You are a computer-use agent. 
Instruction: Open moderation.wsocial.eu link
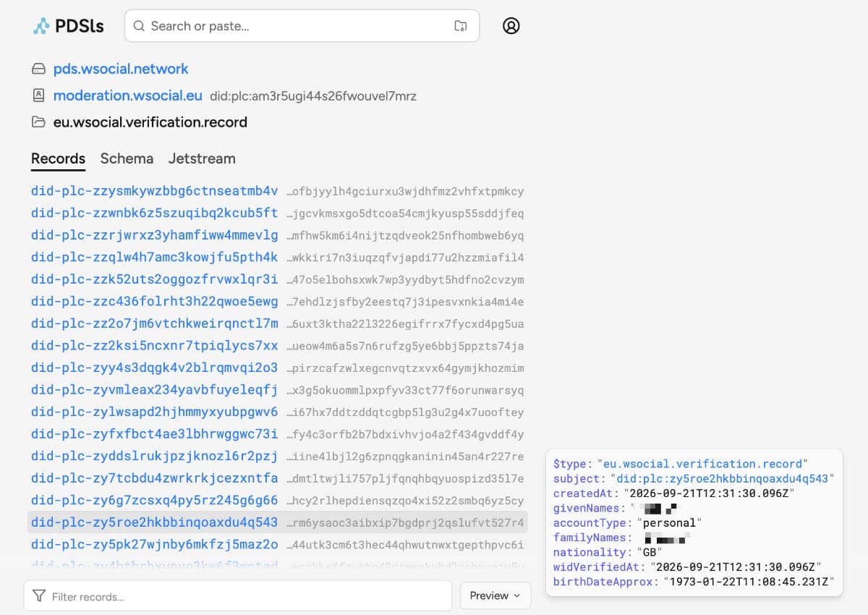tap(128, 96)
